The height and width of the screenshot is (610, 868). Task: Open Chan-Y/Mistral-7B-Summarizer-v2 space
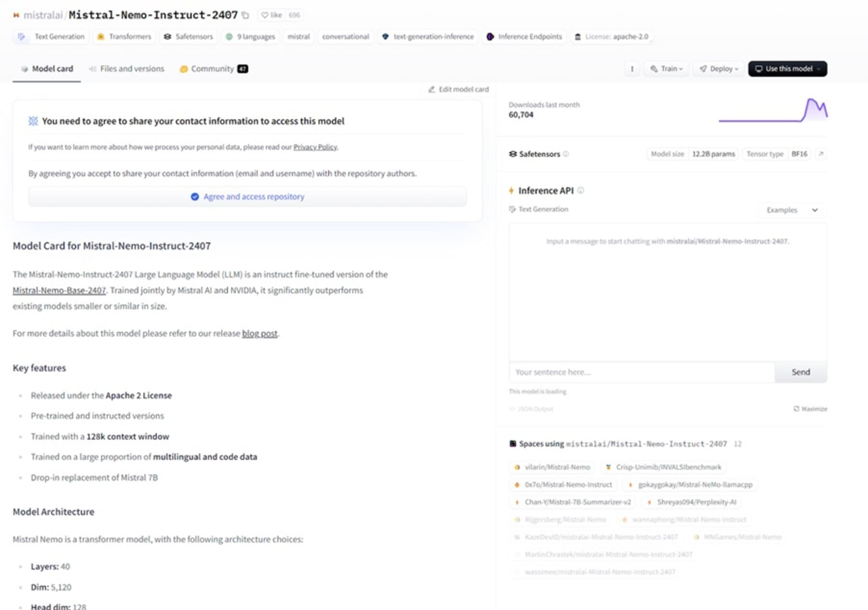click(572, 502)
